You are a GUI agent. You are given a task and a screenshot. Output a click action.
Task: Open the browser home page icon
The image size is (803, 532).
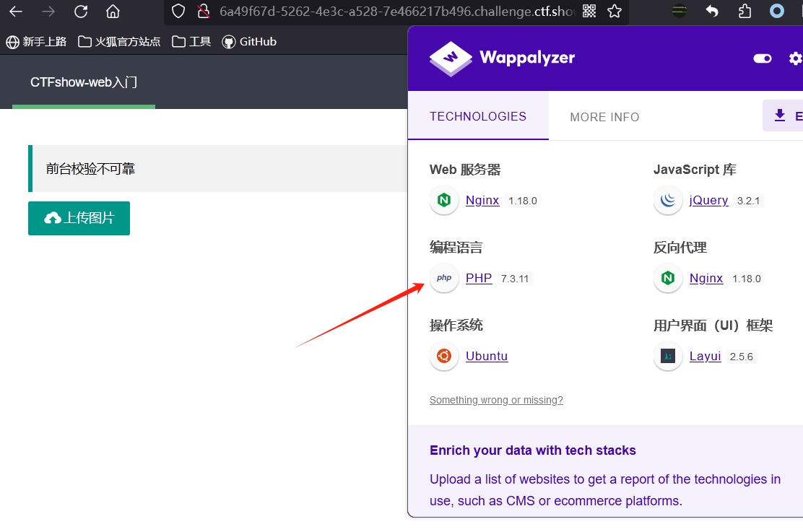point(113,12)
